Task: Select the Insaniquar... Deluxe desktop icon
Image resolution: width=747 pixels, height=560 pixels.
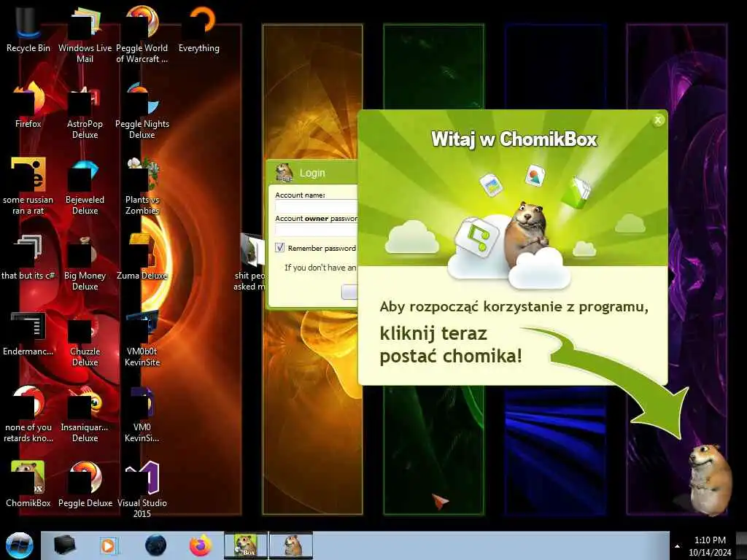Action: 85,413
